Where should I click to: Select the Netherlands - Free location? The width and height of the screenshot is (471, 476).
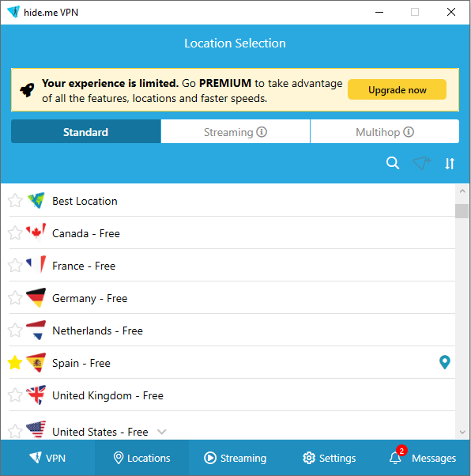(x=232, y=331)
